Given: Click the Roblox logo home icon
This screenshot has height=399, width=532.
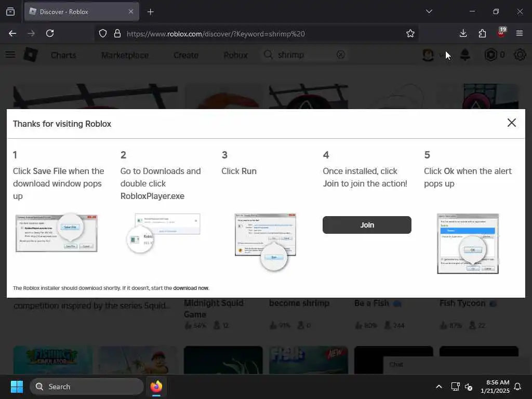Looking at the screenshot, I should point(31,55).
